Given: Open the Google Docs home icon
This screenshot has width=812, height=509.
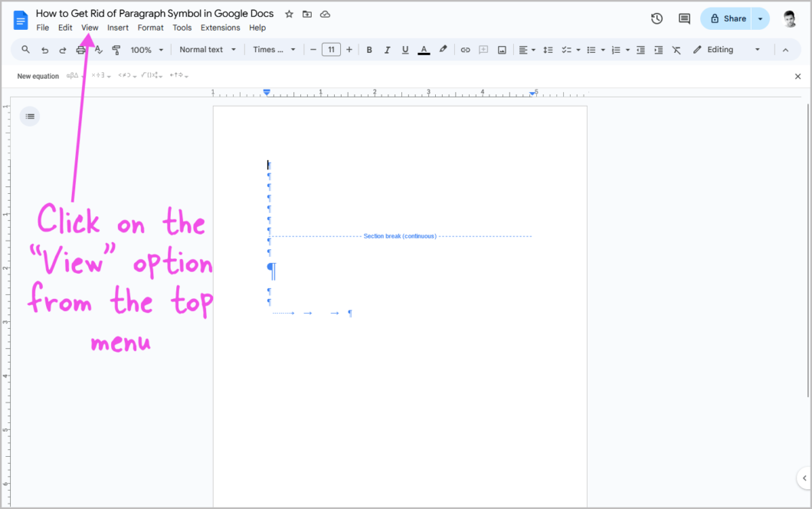Looking at the screenshot, I should 21,20.
